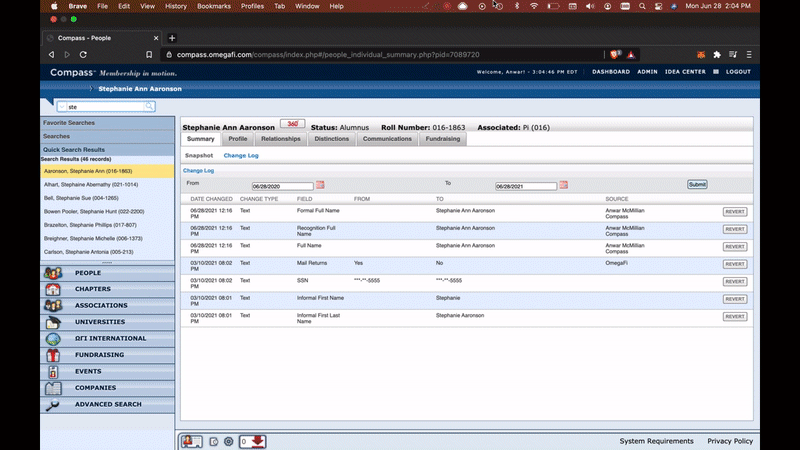Switch to the Distinctions tab

coord(332,139)
